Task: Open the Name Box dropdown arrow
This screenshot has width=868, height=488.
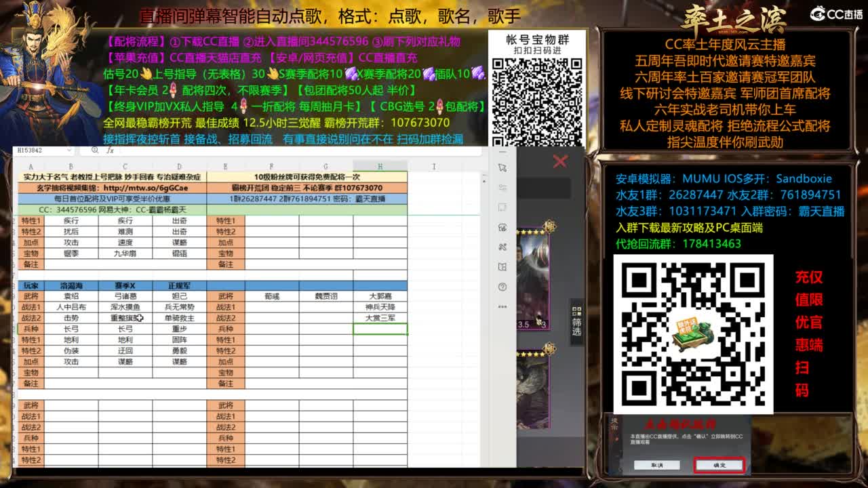Action: point(69,150)
